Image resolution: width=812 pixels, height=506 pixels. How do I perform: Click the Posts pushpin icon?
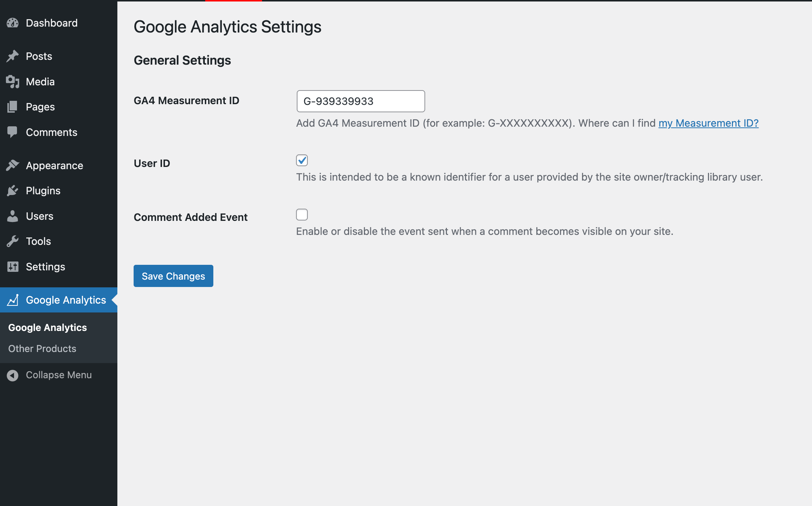coord(13,56)
